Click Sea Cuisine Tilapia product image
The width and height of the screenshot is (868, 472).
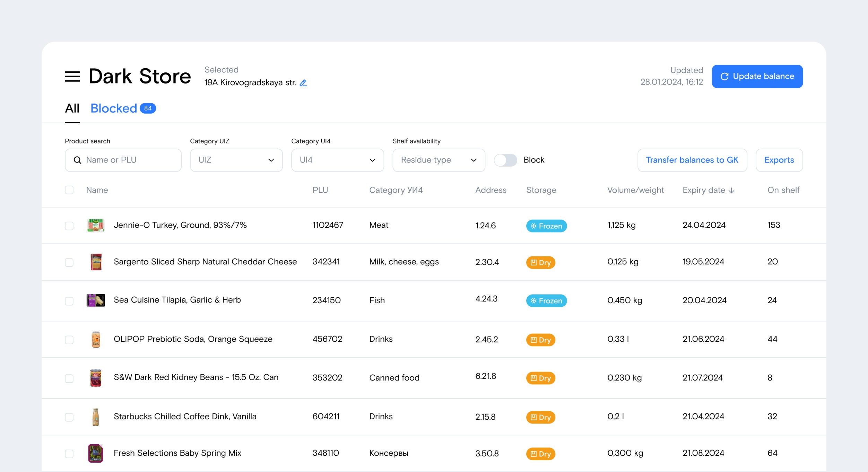pyautogui.click(x=95, y=300)
